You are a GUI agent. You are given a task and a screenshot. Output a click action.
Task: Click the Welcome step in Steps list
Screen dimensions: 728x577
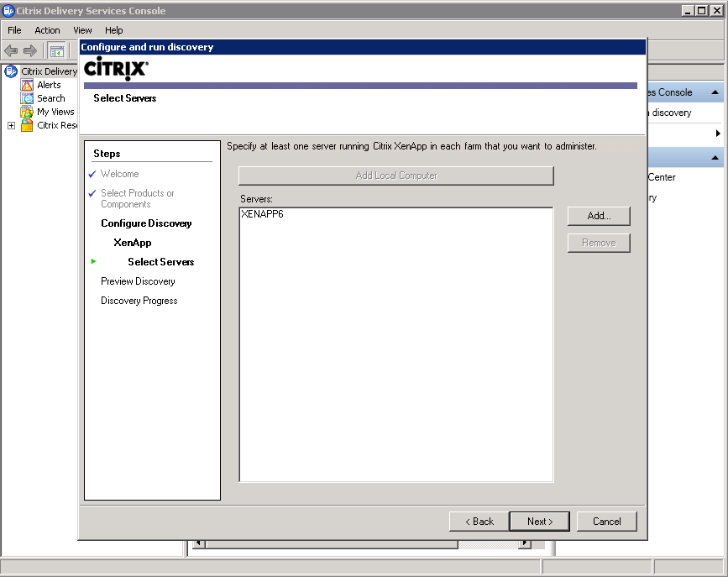[x=120, y=174]
